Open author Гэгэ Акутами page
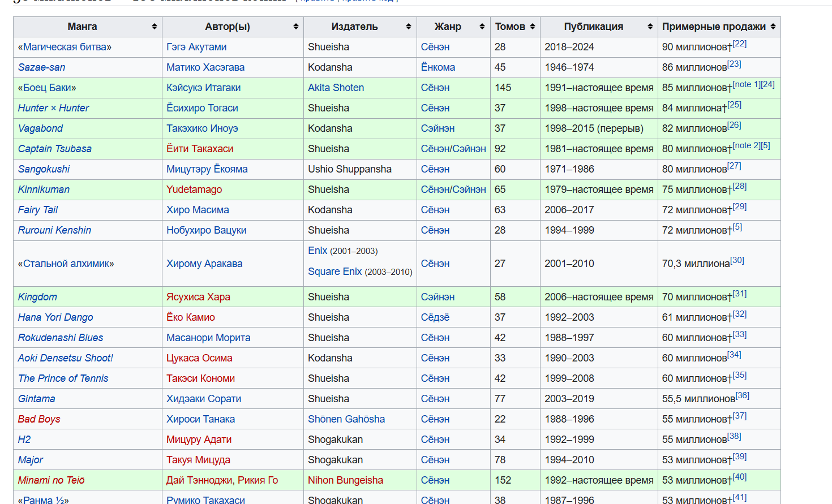 pos(196,47)
